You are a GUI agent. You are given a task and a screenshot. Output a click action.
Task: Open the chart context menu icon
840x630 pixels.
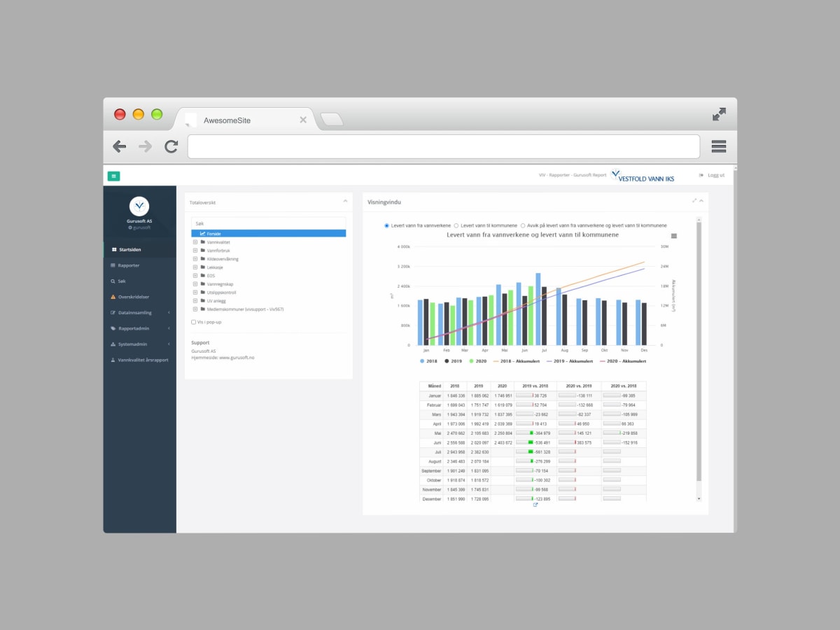coord(674,236)
